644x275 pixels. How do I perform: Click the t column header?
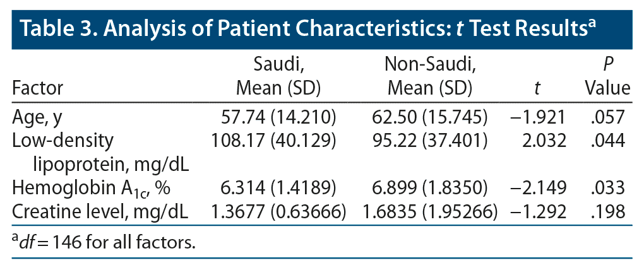pos(537,88)
